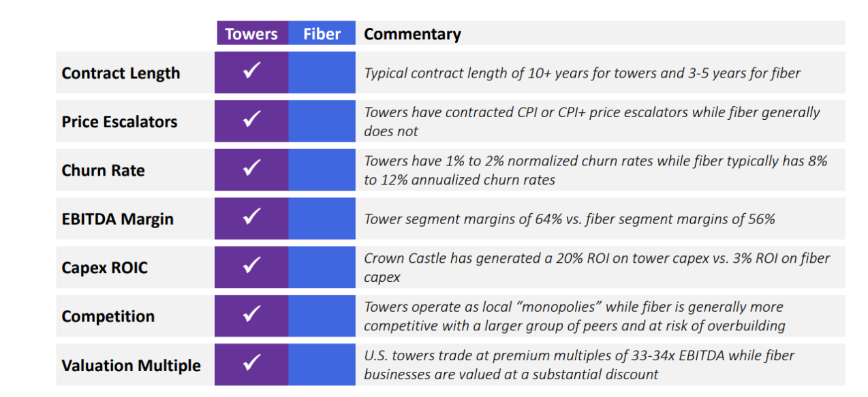This screenshot has height=397, width=868.
Task: Click the Competition checkmark under Towers
Action: pos(252,314)
